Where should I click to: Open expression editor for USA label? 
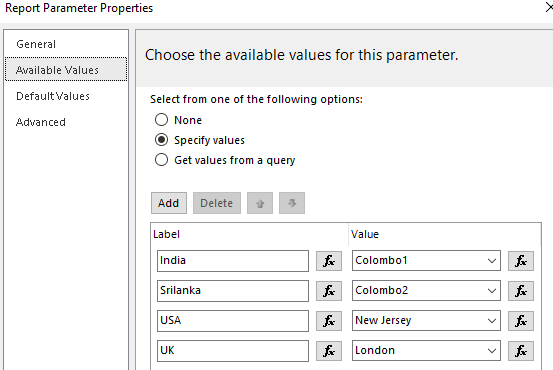(329, 321)
